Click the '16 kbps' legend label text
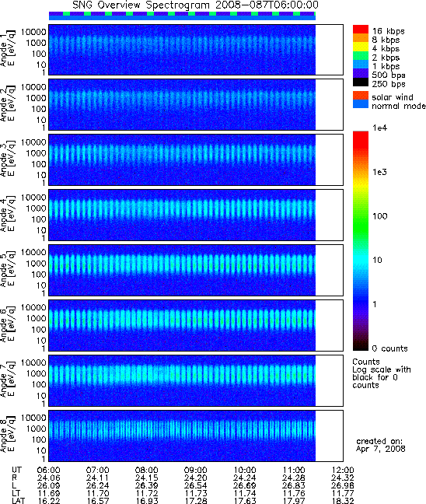 click(389, 31)
